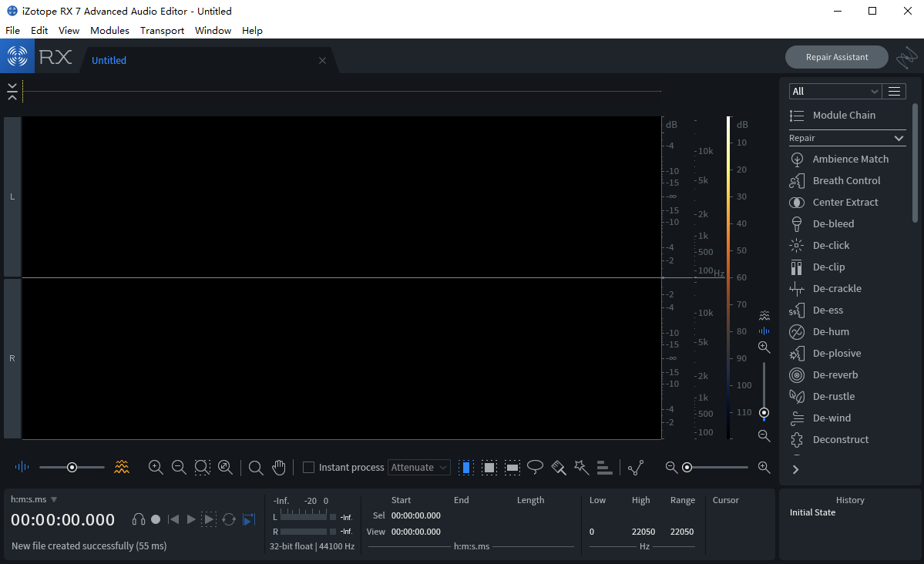924x564 pixels.
Task: Enable the Instant process checkbox
Action: coord(307,467)
